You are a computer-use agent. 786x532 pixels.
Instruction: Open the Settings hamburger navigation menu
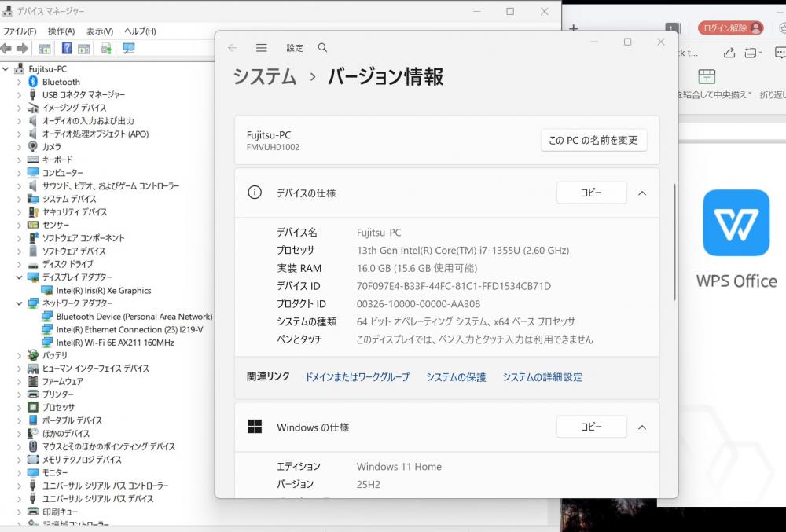pos(261,48)
